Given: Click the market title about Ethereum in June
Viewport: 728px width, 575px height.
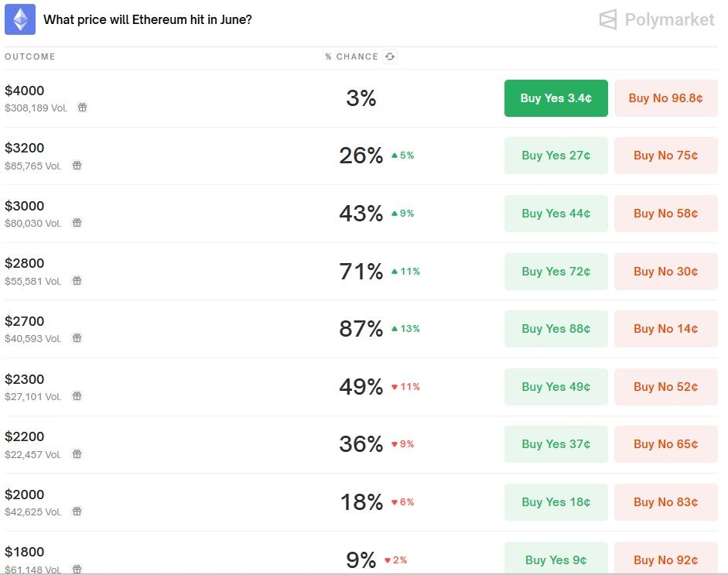Looking at the screenshot, I should coord(147,19).
